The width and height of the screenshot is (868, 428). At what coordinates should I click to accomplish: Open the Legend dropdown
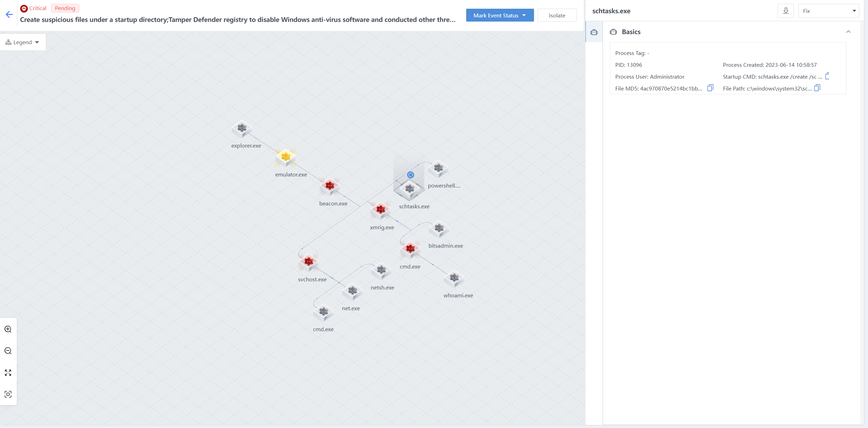23,42
